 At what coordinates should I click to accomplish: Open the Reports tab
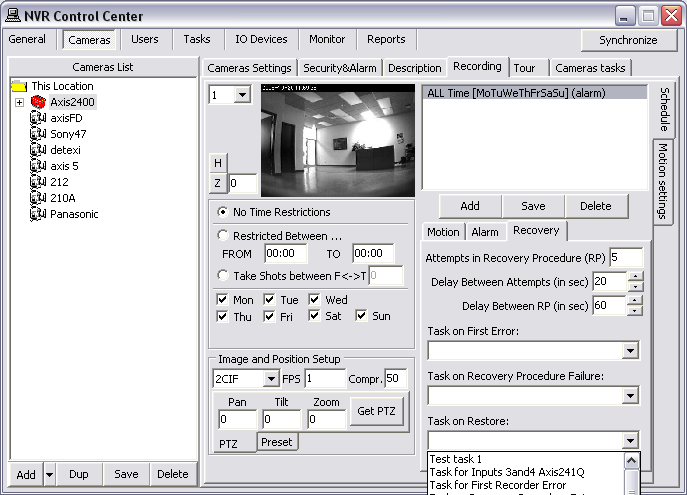tap(386, 40)
